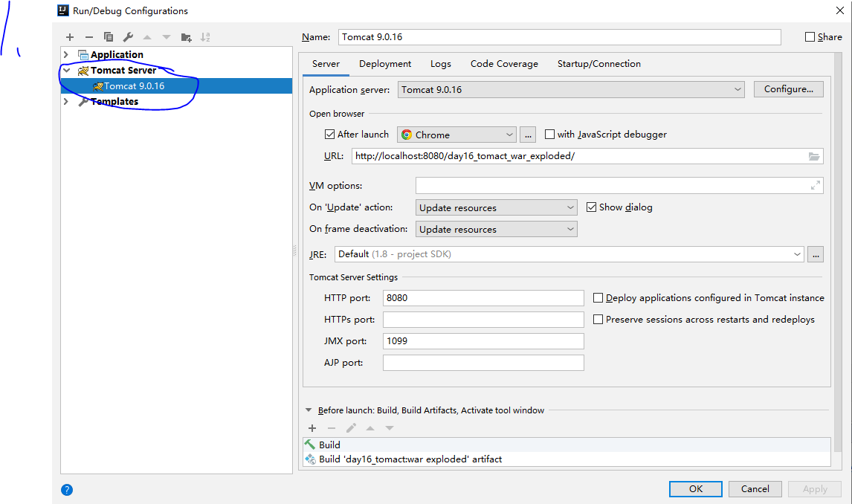The width and height of the screenshot is (852, 504).
Task: Select Build 'day16_tomact:war exploded' artifact row
Action: (567, 459)
